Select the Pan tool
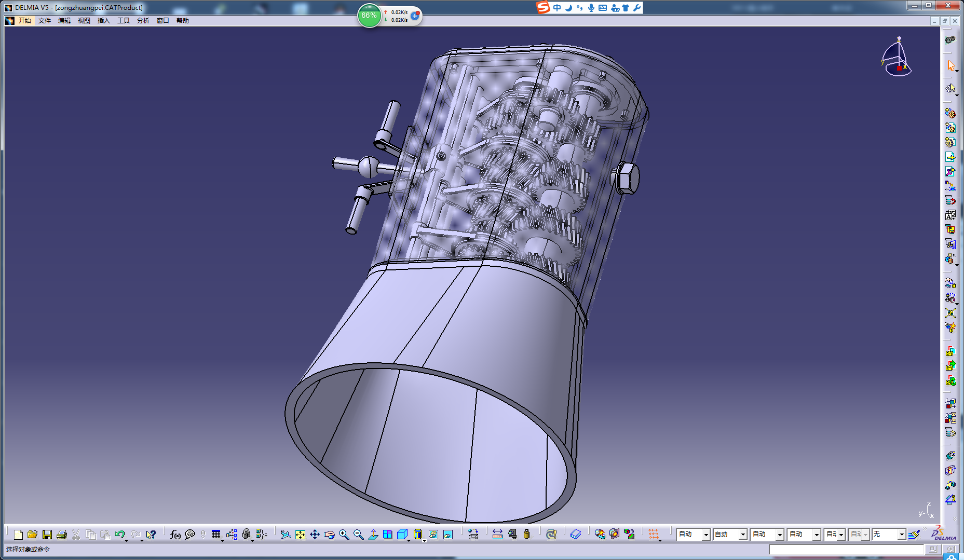 click(x=315, y=534)
